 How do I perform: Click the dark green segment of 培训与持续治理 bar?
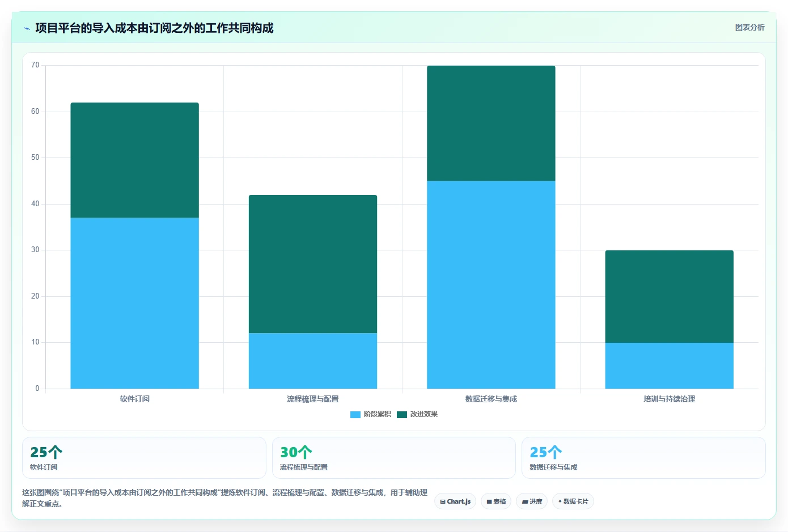point(670,296)
